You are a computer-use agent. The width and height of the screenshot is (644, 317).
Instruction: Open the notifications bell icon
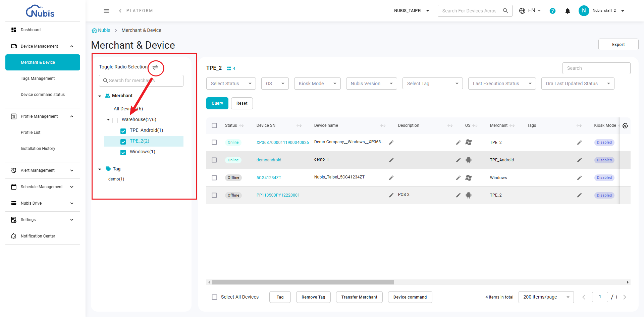tap(568, 11)
